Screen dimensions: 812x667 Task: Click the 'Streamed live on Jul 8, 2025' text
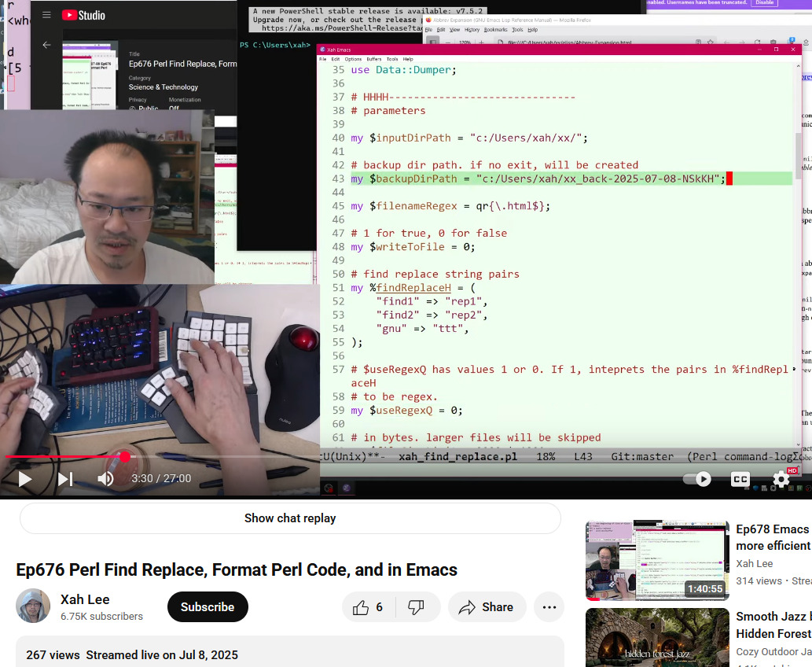point(162,655)
